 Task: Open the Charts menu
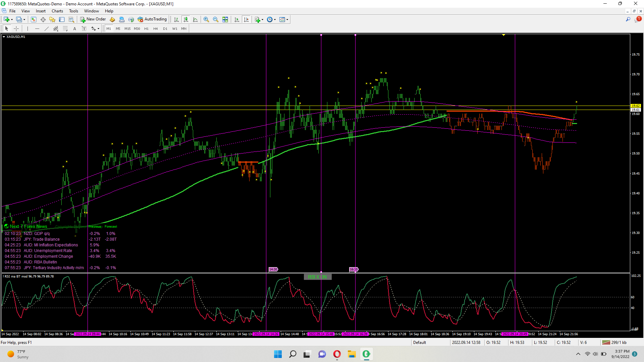(57, 11)
